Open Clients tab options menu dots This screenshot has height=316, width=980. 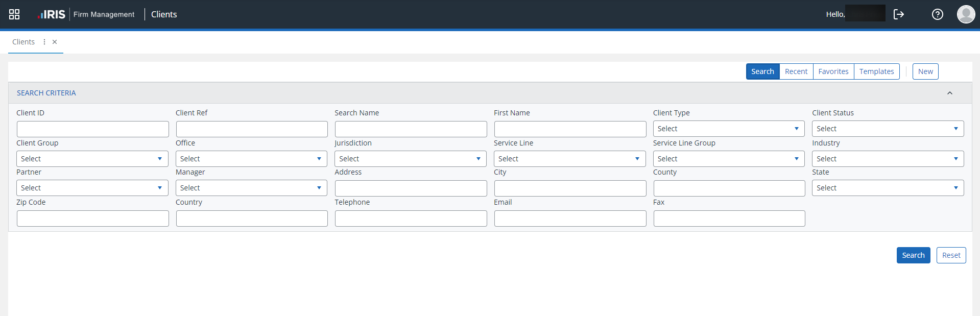click(44, 42)
